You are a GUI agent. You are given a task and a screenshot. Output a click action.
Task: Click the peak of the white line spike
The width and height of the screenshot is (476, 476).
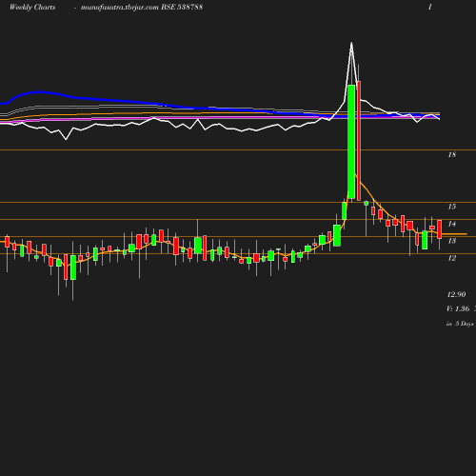(351, 43)
